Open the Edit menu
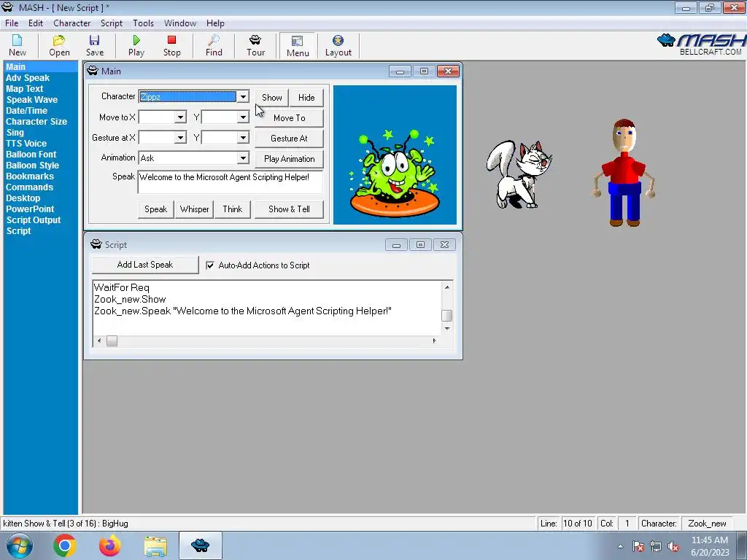Image resolution: width=747 pixels, height=560 pixels. click(x=36, y=23)
